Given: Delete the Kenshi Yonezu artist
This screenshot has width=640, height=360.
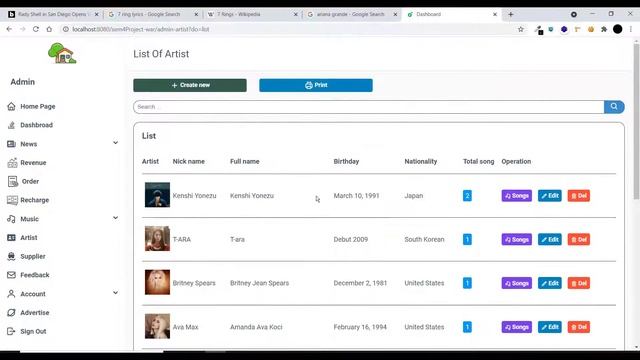Looking at the screenshot, I should coord(579,196).
